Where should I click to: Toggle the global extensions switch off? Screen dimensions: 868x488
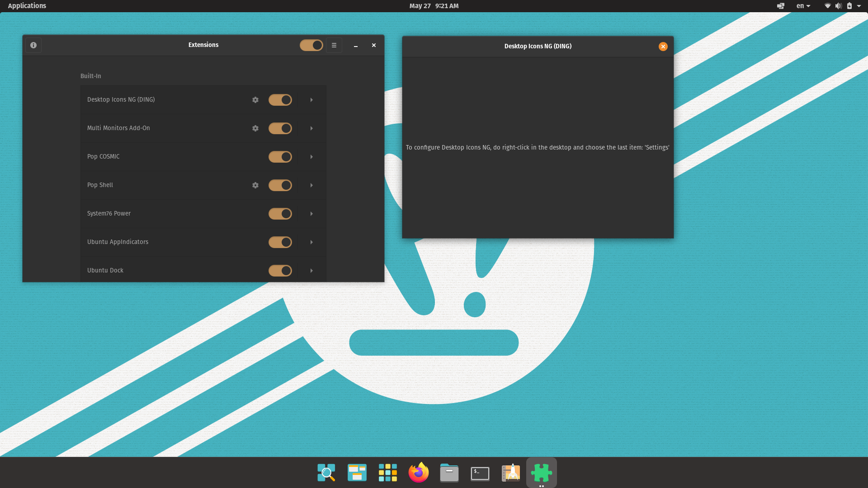[311, 45]
